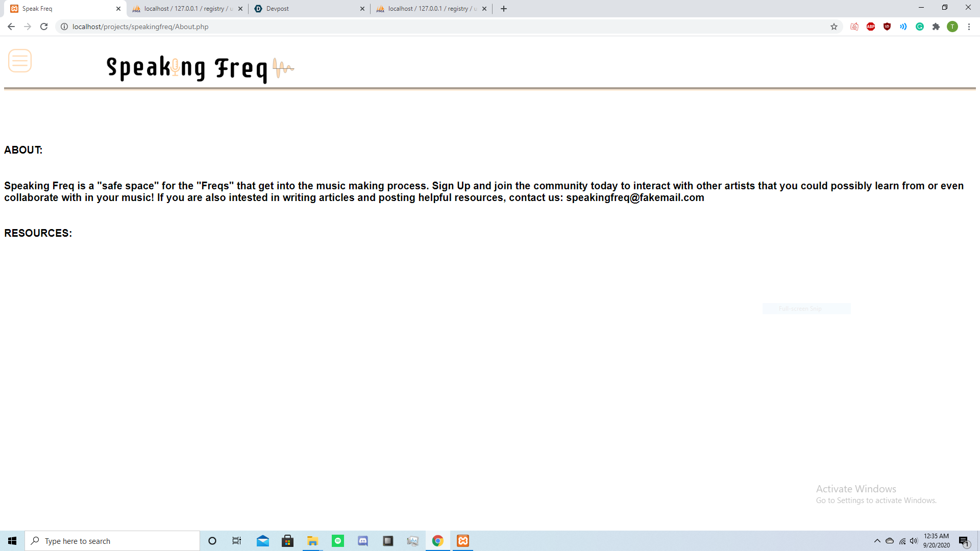980x551 pixels.
Task: Open XAMPP from the taskbar
Action: pyautogui.click(x=463, y=541)
